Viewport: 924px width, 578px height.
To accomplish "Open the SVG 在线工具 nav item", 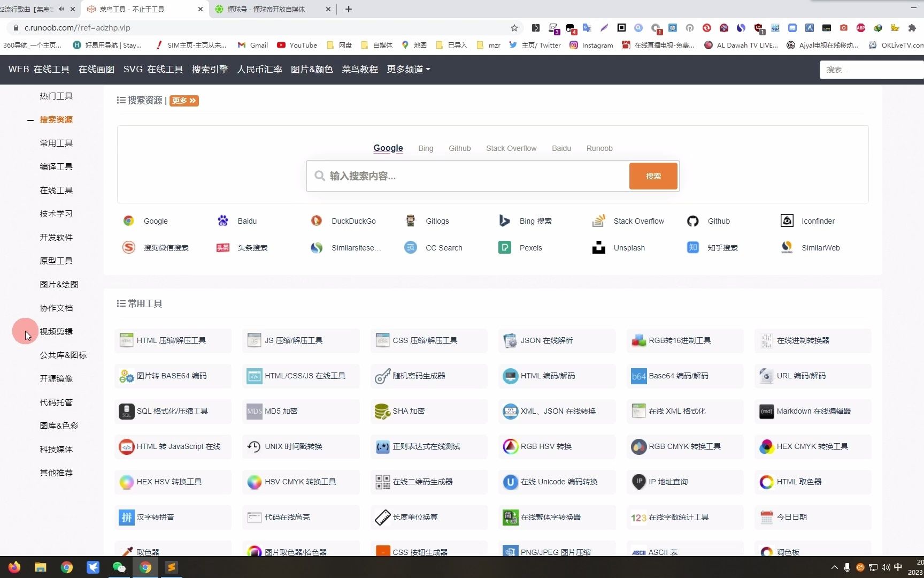I will click(x=153, y=69).
